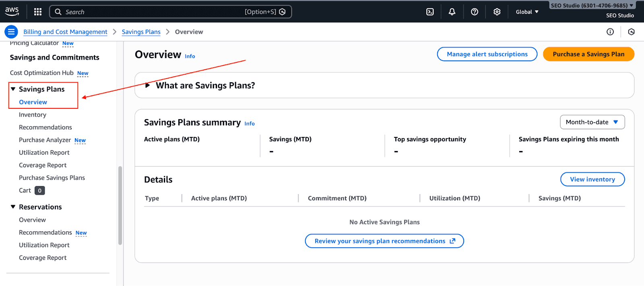The width and height of the screenshot is (644, 286).
Task: Click the Commitment (MTD) column header
Action: tap(337, 198)
